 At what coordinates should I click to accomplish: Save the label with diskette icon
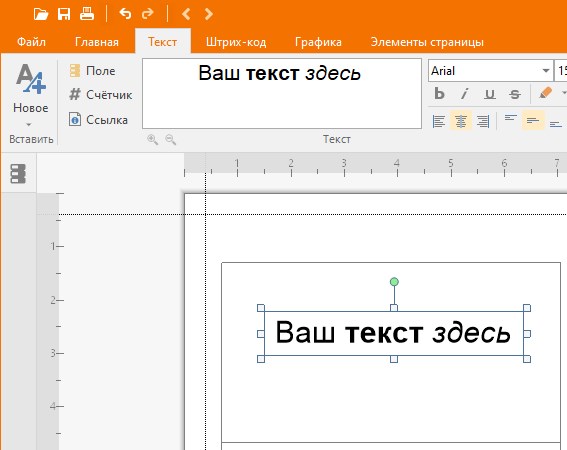coord(64,14)
